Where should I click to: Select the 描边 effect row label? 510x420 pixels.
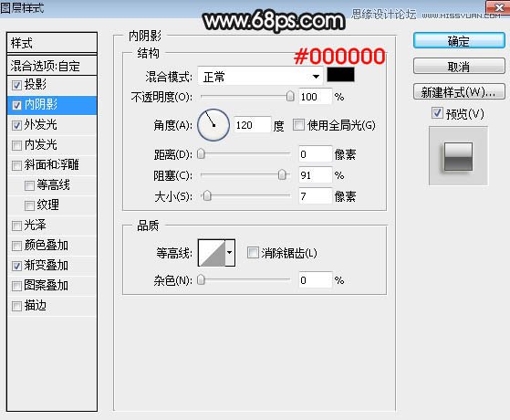(36, 305)
